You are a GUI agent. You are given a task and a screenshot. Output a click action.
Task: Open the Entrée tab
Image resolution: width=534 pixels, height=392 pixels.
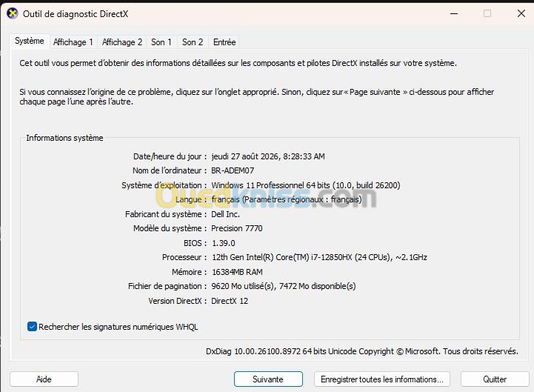coord(224,42)
